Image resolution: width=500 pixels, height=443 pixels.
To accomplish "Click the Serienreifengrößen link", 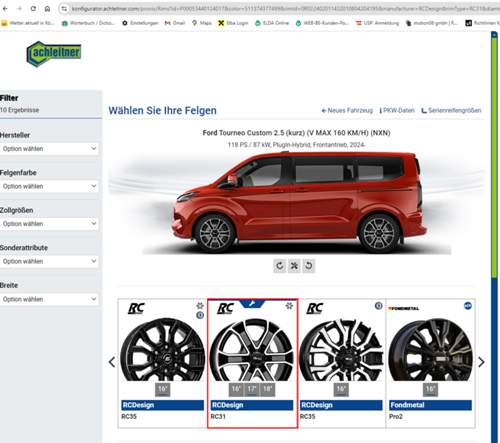I will click(451, 110).
